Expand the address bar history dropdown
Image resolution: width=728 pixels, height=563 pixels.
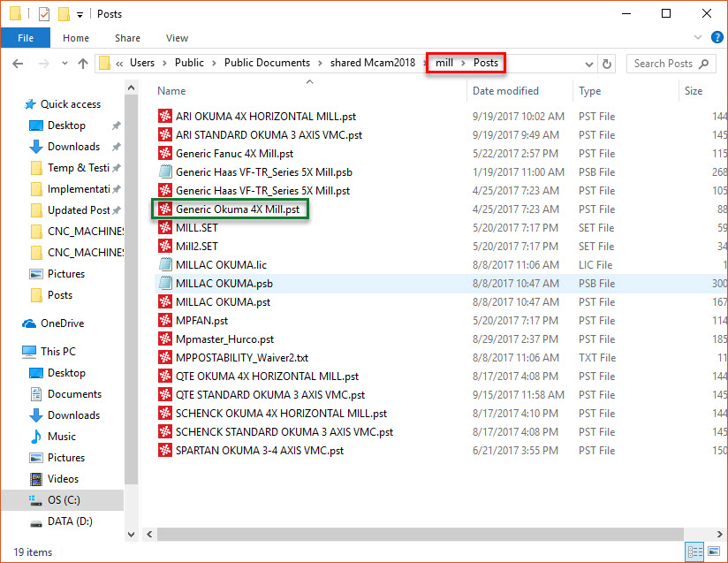point(588,65)
